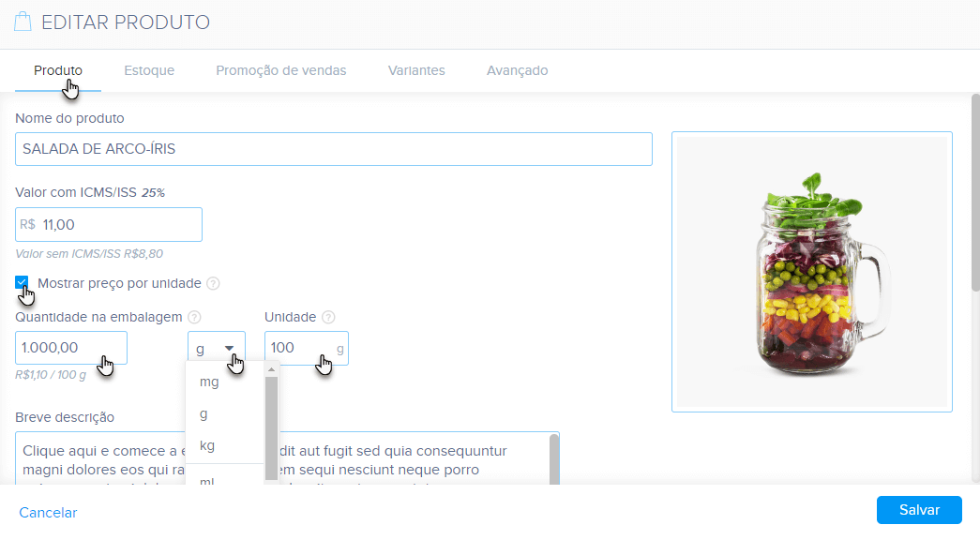Click the Valor sem ICMS/ISS R$8,80 text

(x=89, y=254)
